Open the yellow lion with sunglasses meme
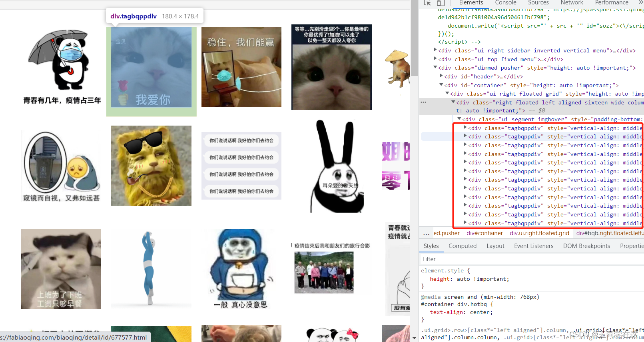This screenshot has width=644, height=342. click(151, 166)
